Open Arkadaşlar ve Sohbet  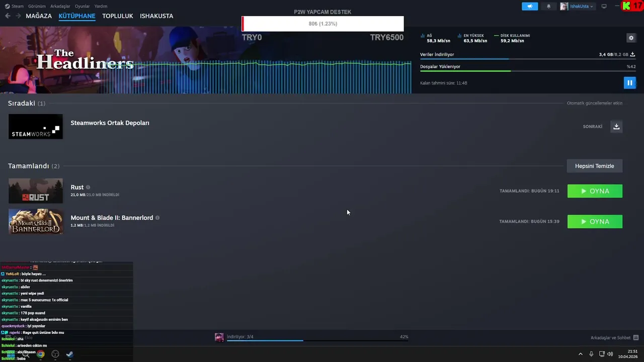(x=610, y=338)
